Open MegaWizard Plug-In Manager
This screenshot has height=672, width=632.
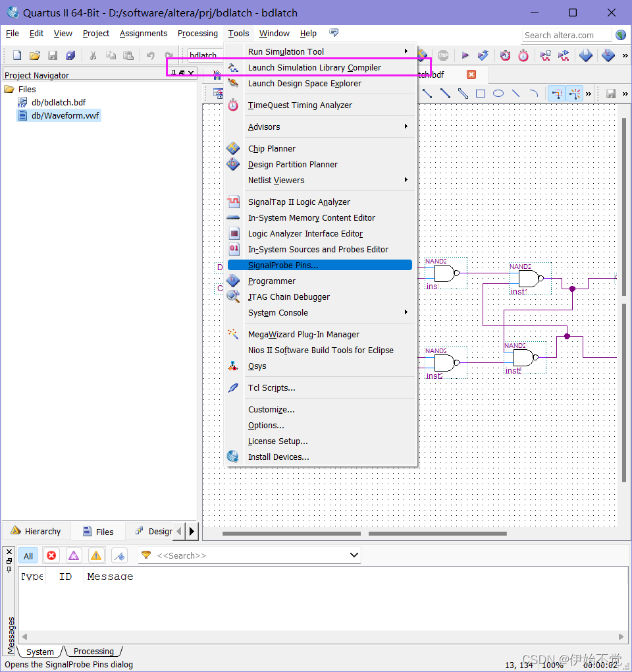pyautogui.click(x=320, y=334)
